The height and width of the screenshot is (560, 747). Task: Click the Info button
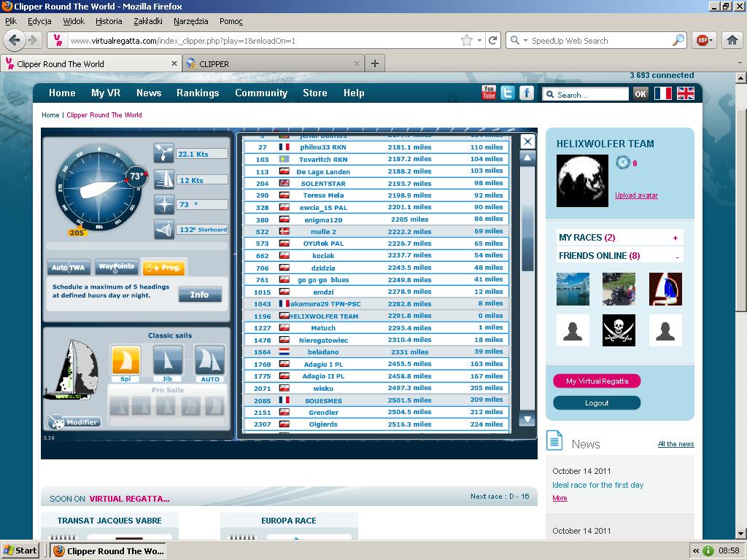199,295
